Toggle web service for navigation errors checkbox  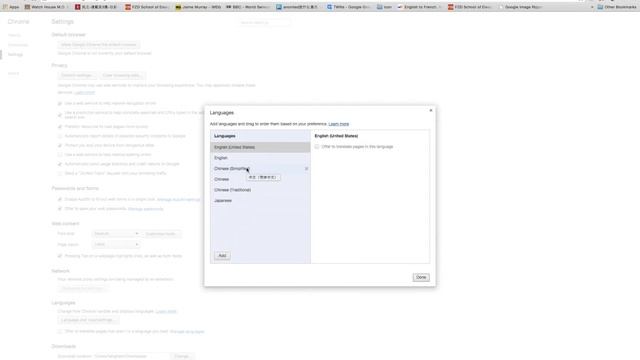click(x=60, y=104)
